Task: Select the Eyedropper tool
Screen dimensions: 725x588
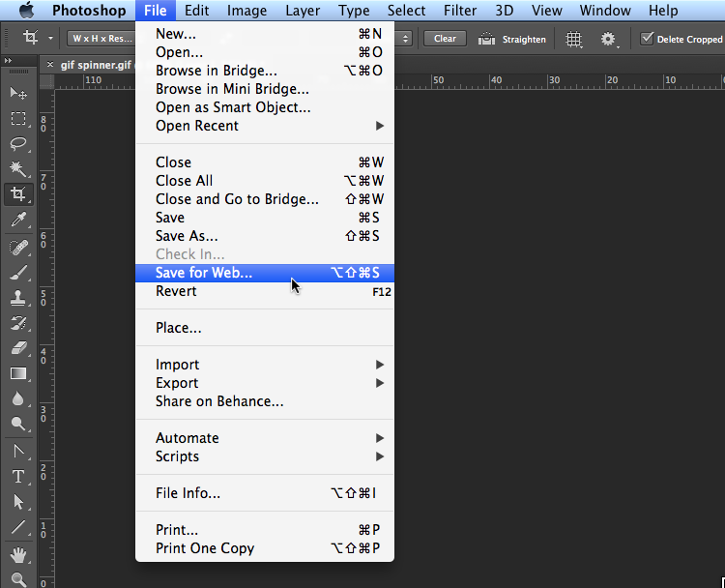Action: click(18, 220)
